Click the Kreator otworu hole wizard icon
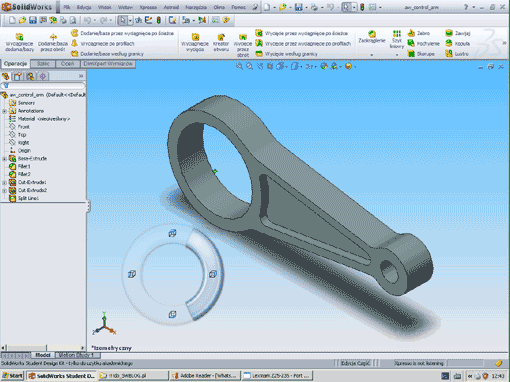The height and width of the screenshot is (382, 510). [x=221, y=42]
